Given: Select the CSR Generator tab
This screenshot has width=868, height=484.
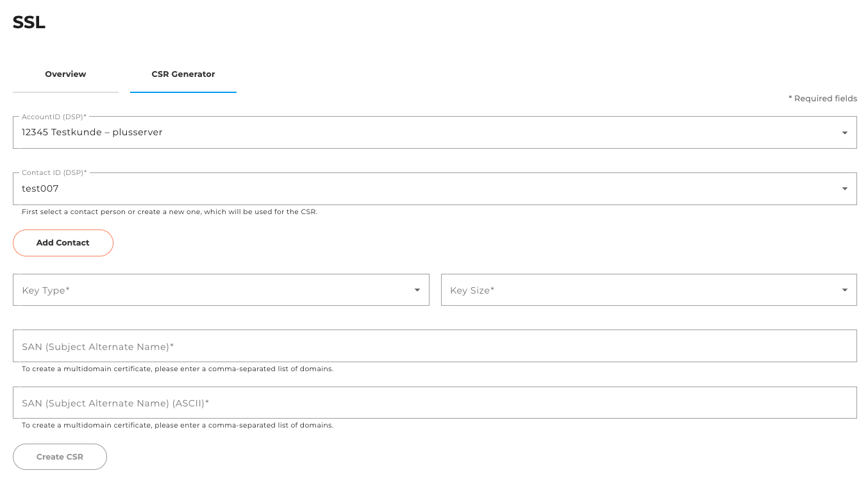Looking at the screenshot, I should (183, 74).
